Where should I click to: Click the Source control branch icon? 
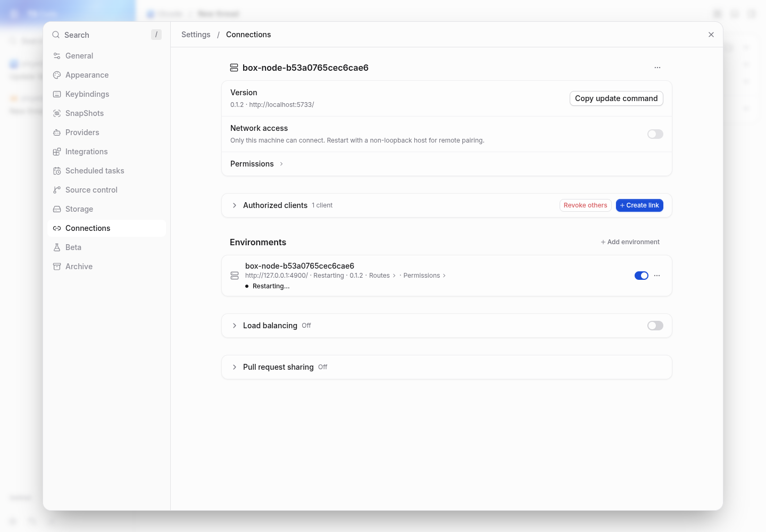click(x=57, y=190)
